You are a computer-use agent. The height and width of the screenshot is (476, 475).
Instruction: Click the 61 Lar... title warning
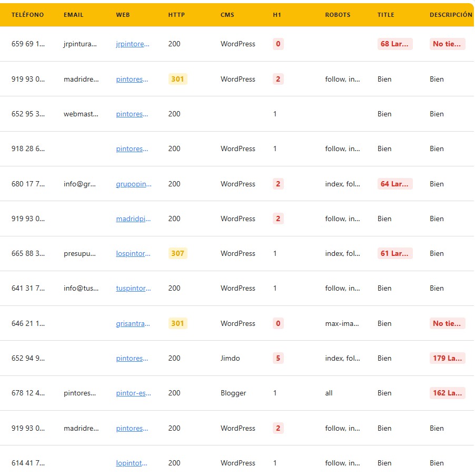point(395,253)
